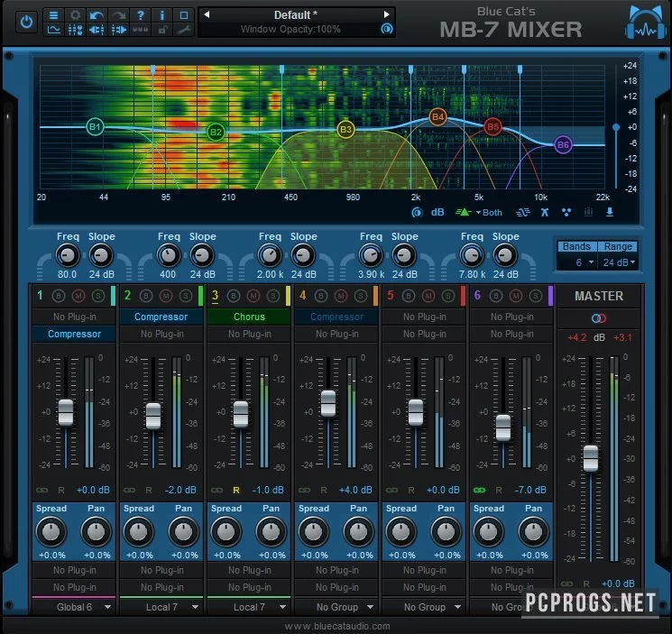This screenshot has height=634, width=672.
Task: Mute band 5 with M button
Action: pyautogui.click(x=428, y=296)
